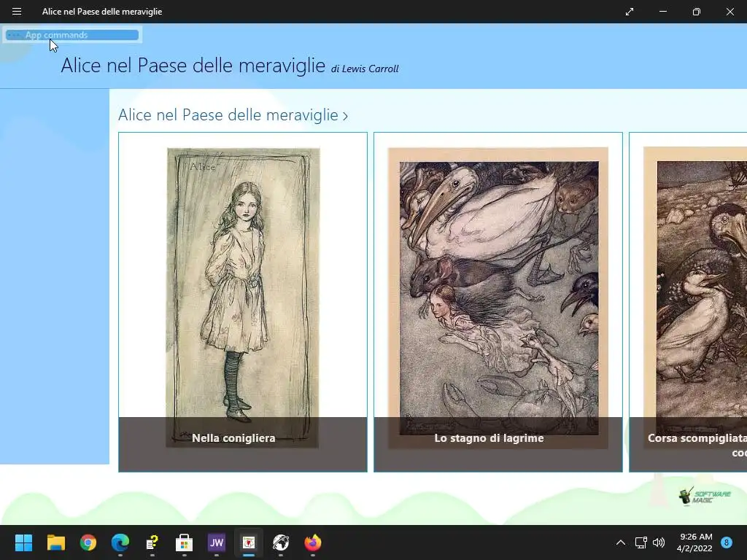The width and height of the screenshot is (747, 560).
Task: Open the Windows Start menu
Action: 23,542
